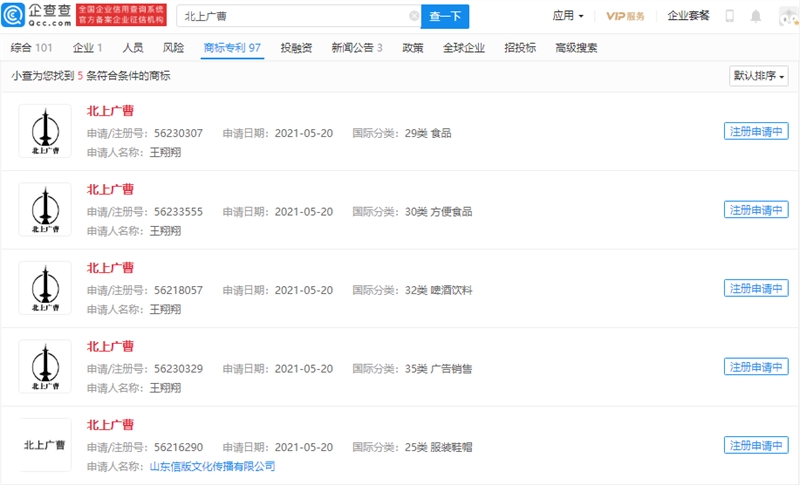
Task: Click the 29类 食品 classification text
Action: [428, 133]
